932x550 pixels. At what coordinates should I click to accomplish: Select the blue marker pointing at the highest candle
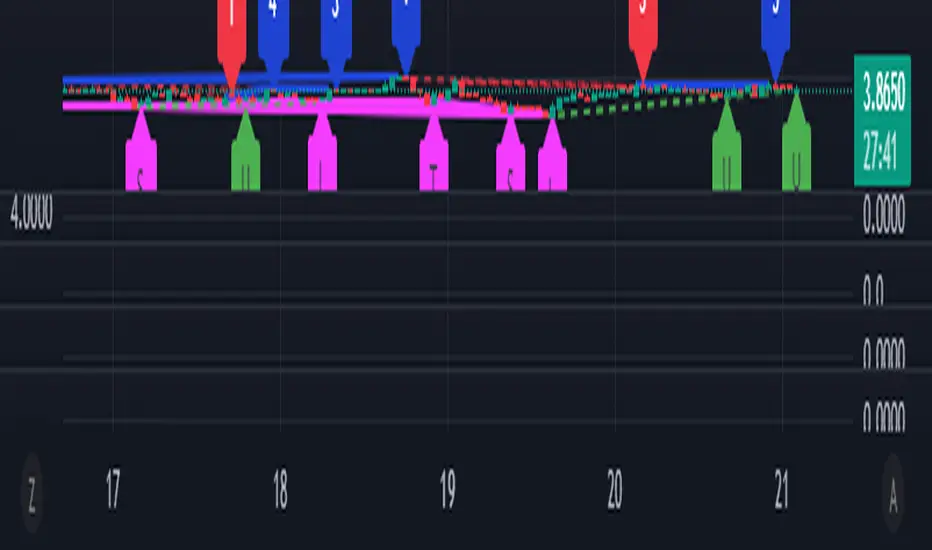(x=406, y=36)
